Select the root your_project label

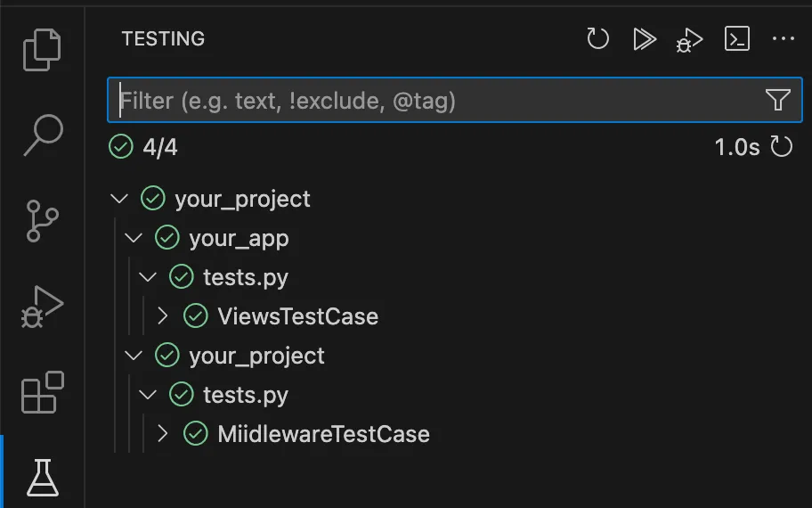pyautogui.click(x=242, y=200)
